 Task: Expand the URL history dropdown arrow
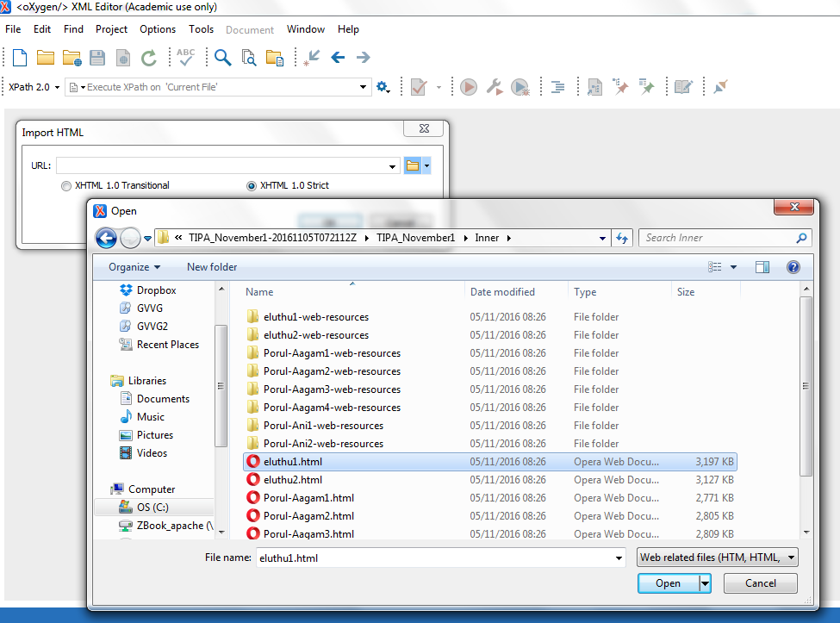pos(392,166)
